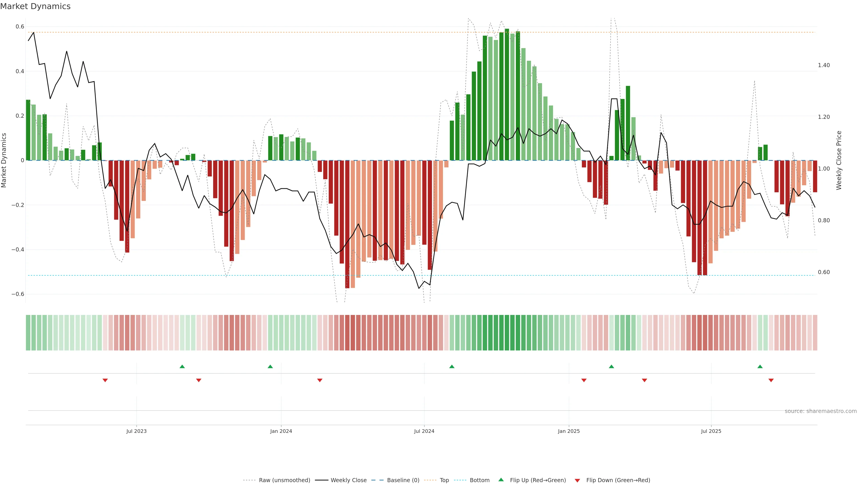Image resolution: width=868 pixels, height=488 pixels.
Task: Click the first red flip-down marker before Jul 2023
Action: click(x=105, y=380)
